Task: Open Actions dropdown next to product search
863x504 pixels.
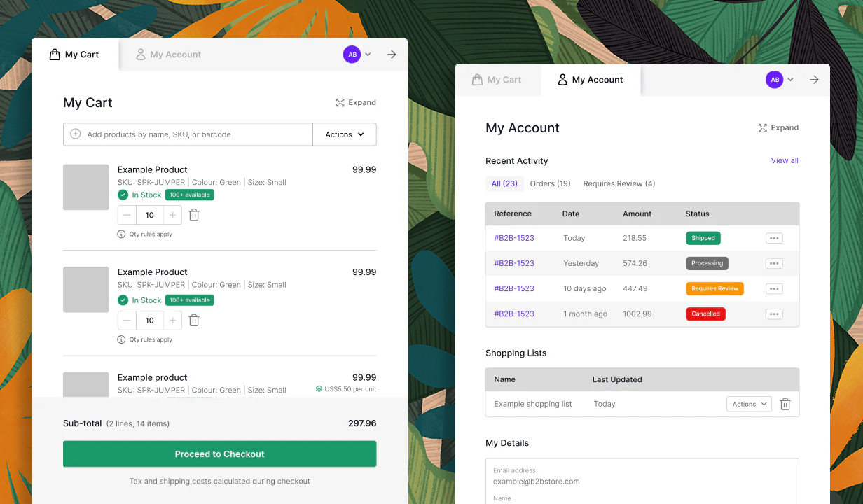Action: click(345, 134)
